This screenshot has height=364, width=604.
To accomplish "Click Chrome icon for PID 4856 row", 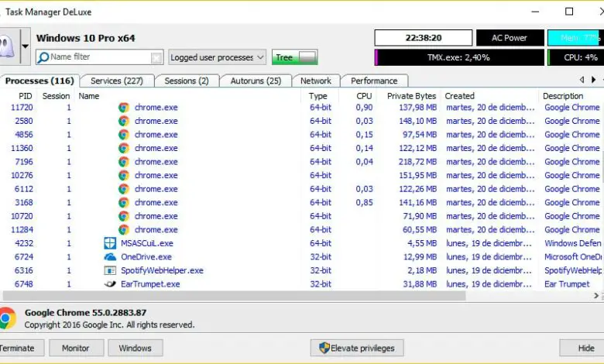I will tap(124, 135).
